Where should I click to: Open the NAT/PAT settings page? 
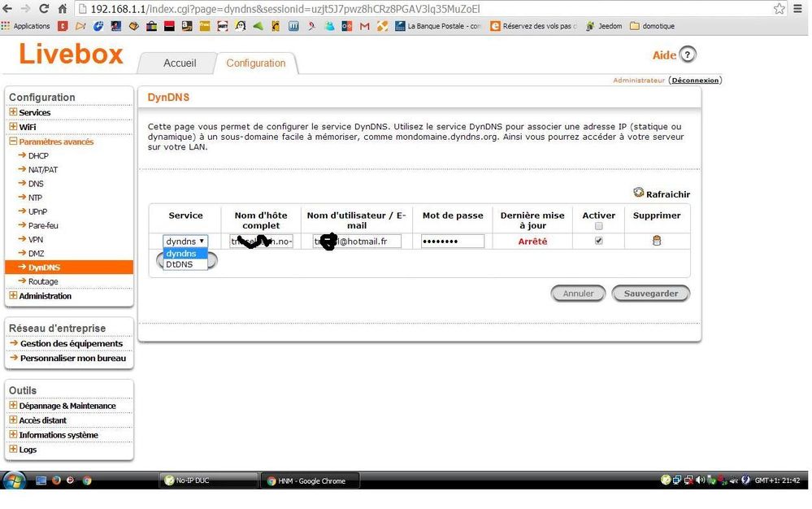point(43,169)
